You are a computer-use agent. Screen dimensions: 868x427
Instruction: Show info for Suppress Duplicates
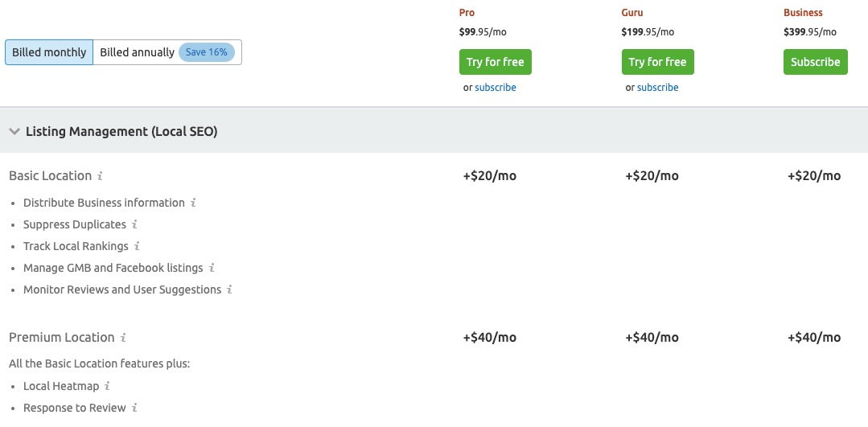click(134, 224)
